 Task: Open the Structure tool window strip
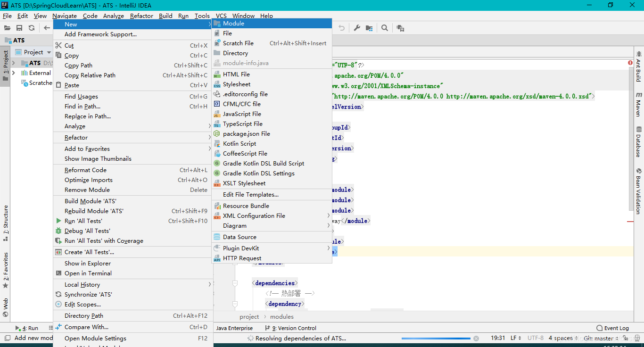(5, 223)
